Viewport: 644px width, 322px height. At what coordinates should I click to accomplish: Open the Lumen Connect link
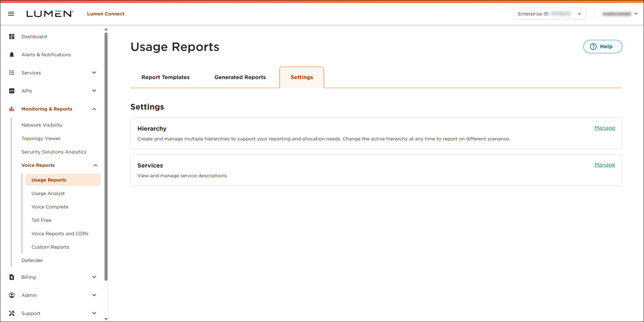[x=106, y=14]
